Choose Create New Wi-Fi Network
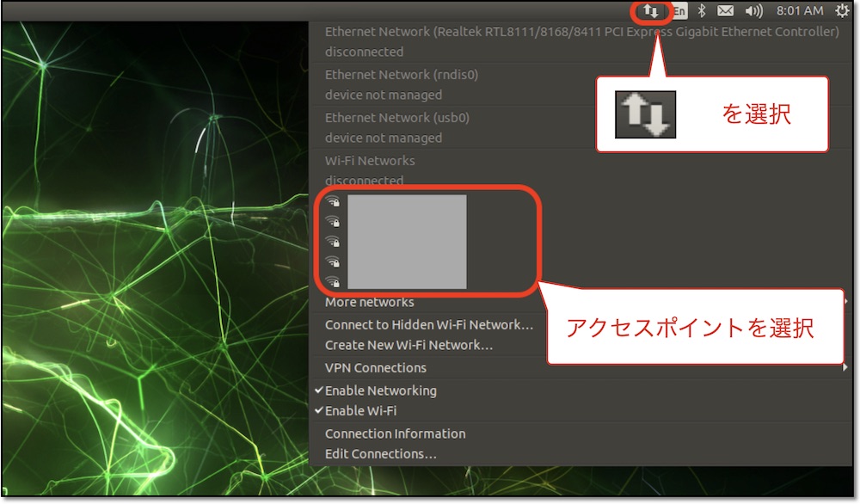Image resolution: width=860 pixels, height=504 pixels. pyautogui.click(x=408, y=345)
